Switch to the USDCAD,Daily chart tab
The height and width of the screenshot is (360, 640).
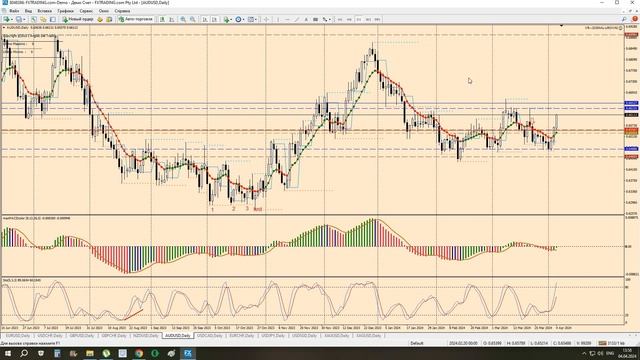[x=209, y=336]
